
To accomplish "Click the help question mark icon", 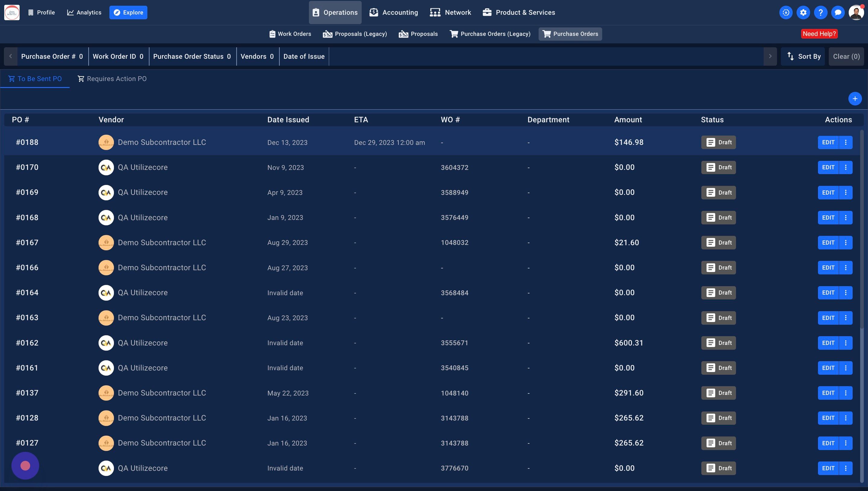I will [820, 12].
